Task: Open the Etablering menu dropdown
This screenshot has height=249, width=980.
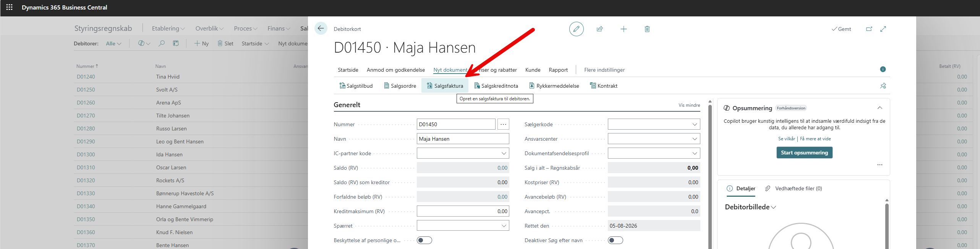Action: pos(168,29)
